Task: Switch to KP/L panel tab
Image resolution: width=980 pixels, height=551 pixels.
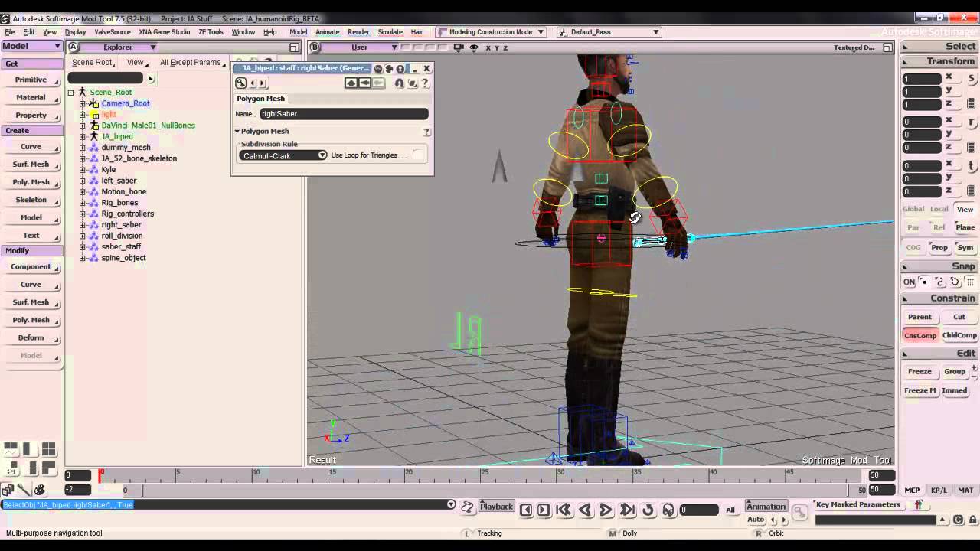Action: 939,491
